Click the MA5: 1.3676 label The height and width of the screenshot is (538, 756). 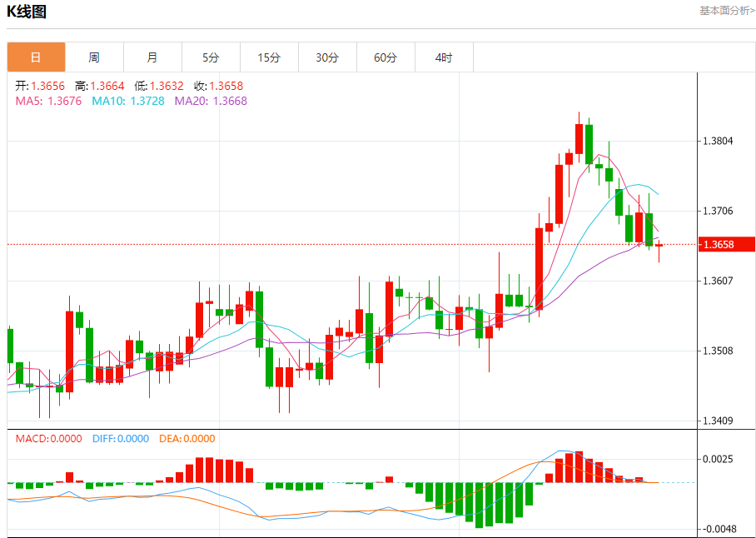tap(48, 101)
